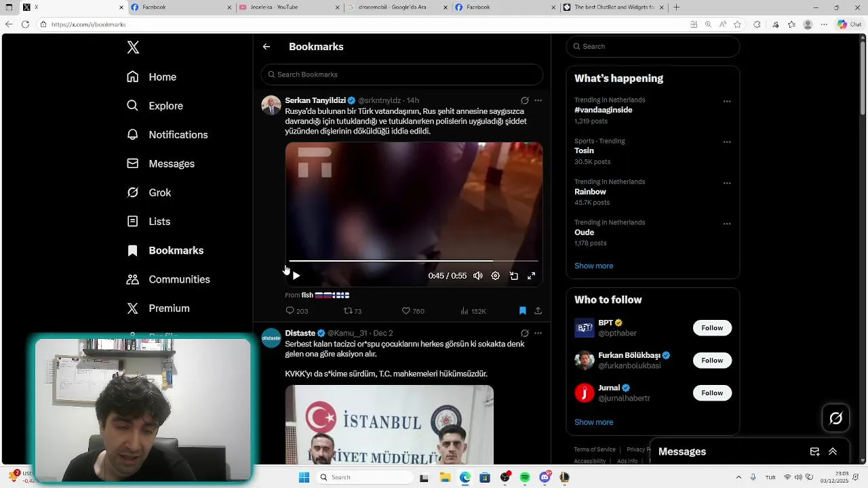Repost Serkan Tanyildizi's post
868x488 pixels.
(x=353, y=311)
